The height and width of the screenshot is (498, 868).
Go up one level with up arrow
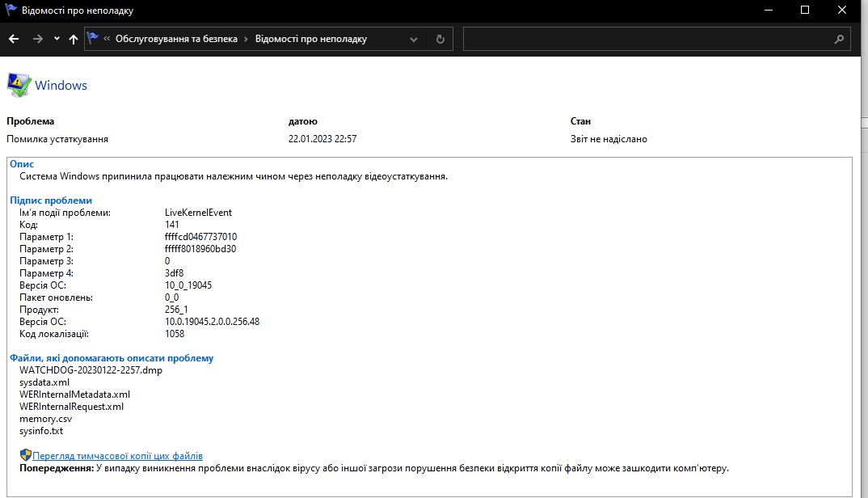point(73,39)
